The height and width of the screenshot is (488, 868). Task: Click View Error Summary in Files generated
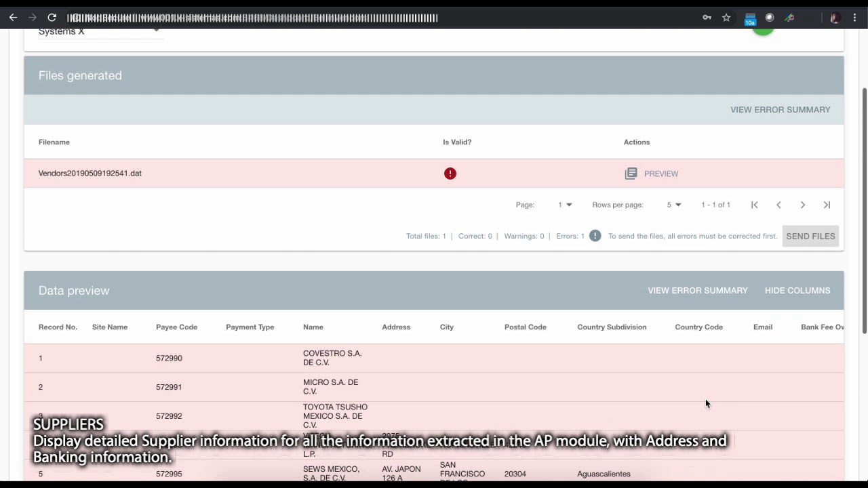pyautogui.click(x=780, y=110)
